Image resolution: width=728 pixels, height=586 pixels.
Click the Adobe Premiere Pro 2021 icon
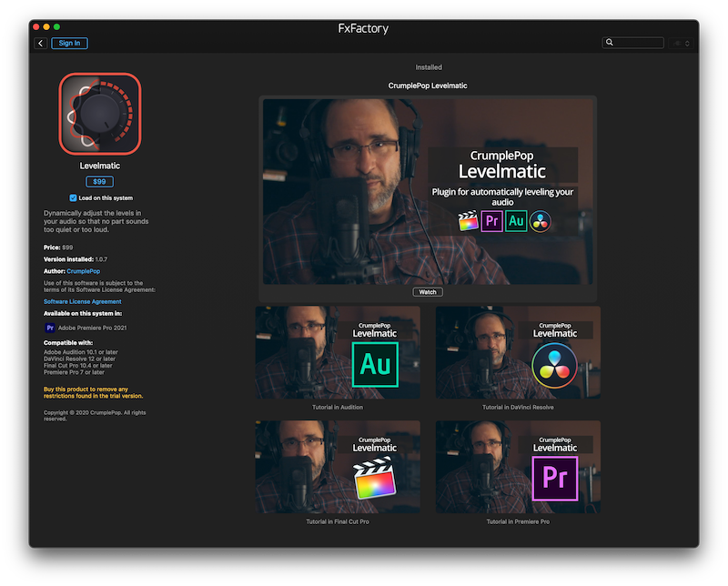[x=50, y=328]
